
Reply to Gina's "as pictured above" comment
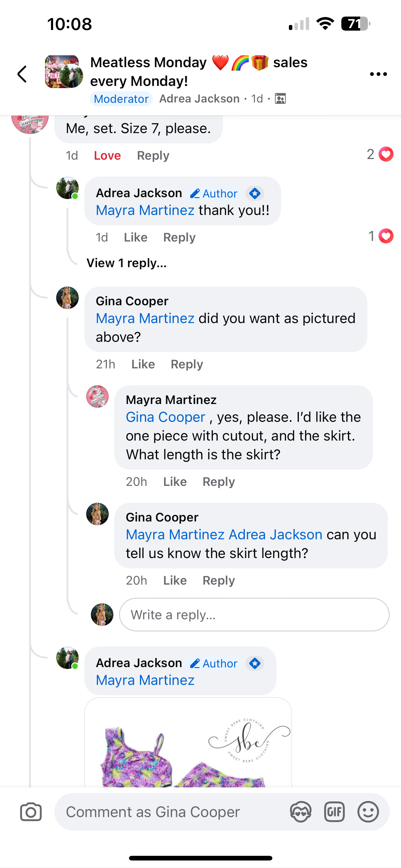(186, 364)
